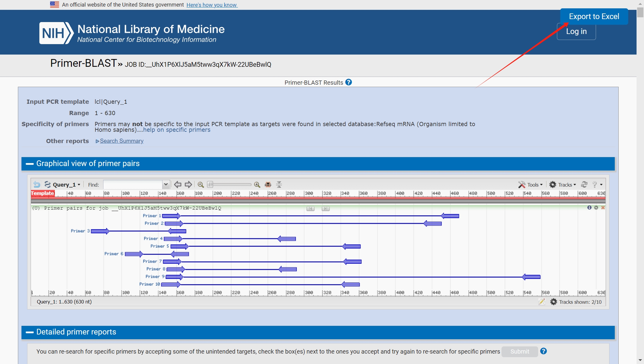Open the Find field dropdown arrow
This screenshot has height=364, width=644.
click(166, 185)
